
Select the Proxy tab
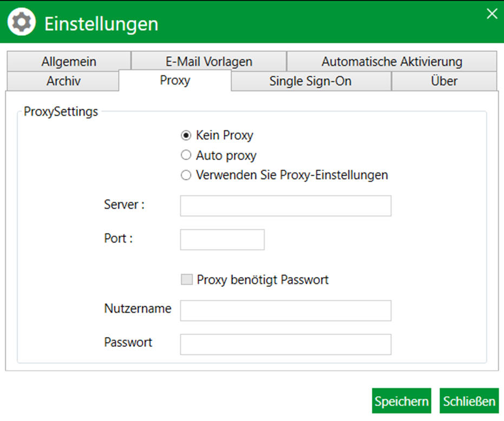175,80
